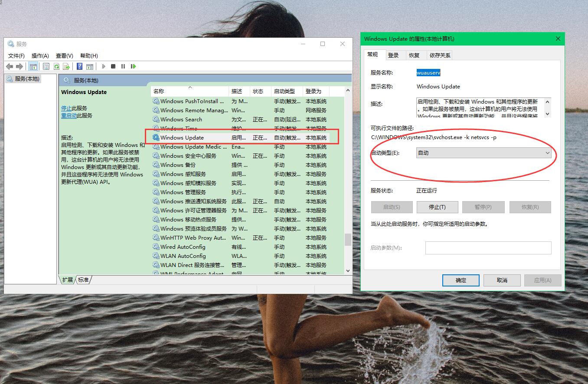Open 查看(V) menu
Image resolution: width=588 pixels, height=384 pixels.
(65, 55)
